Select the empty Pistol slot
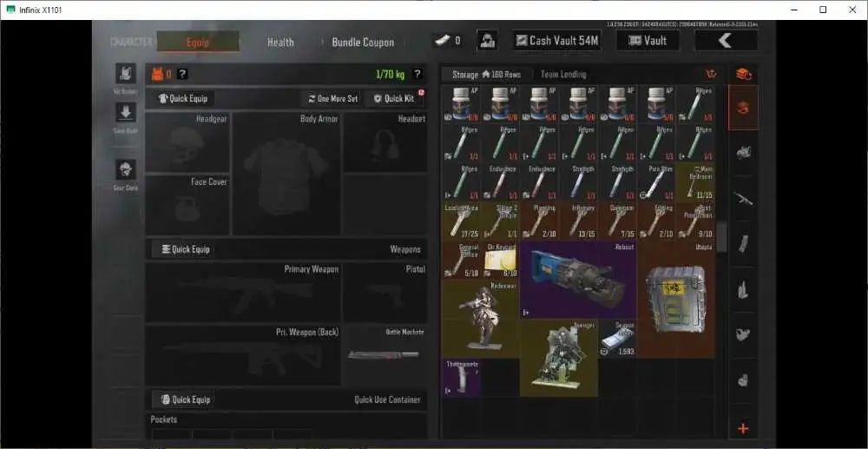This screenshot has height=449, width=868. [385, 293]
